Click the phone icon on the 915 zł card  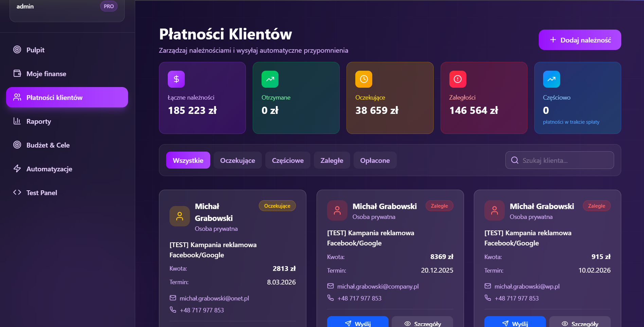(488, 298)
